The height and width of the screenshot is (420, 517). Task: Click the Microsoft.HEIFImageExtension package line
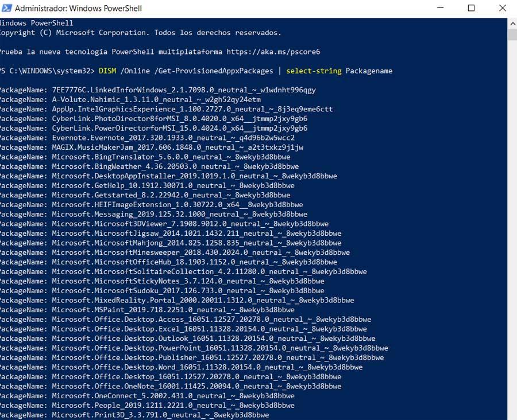coord(152,205)
